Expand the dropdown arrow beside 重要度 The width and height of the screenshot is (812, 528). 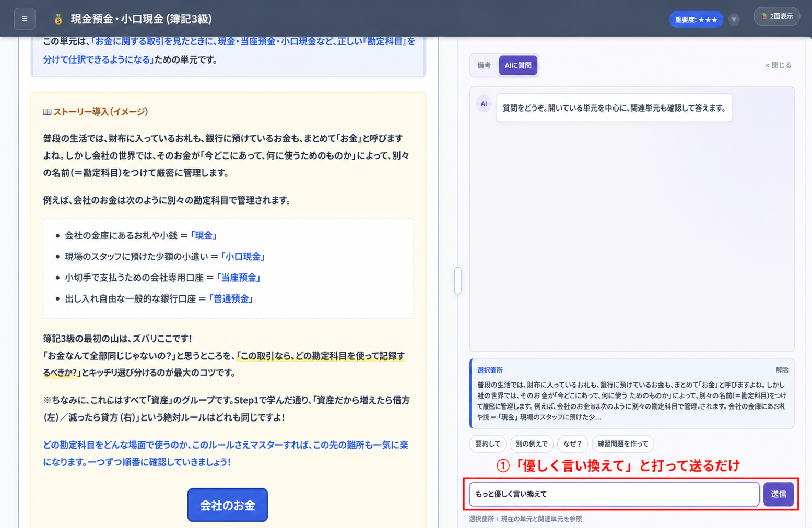734,20
